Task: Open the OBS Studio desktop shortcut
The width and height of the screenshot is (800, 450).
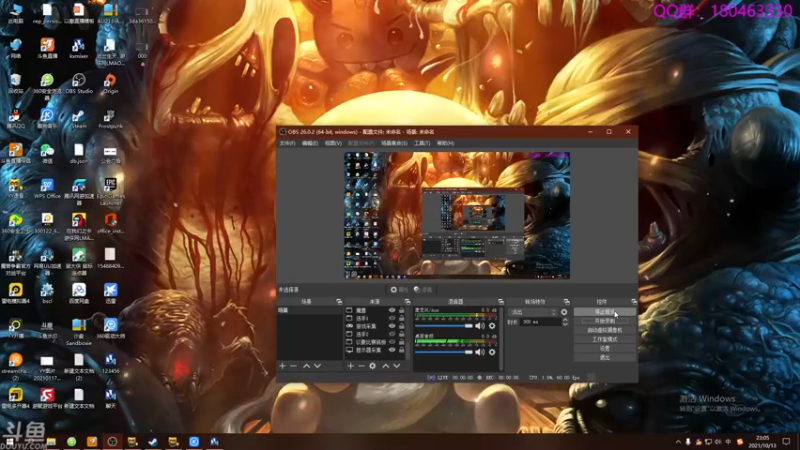Action: pos(79,84)
